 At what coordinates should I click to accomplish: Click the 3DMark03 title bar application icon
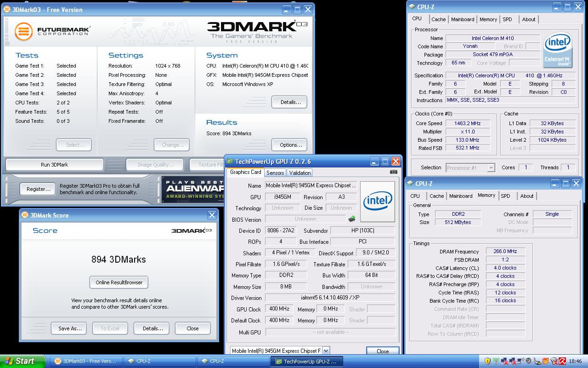click(7, 9)
